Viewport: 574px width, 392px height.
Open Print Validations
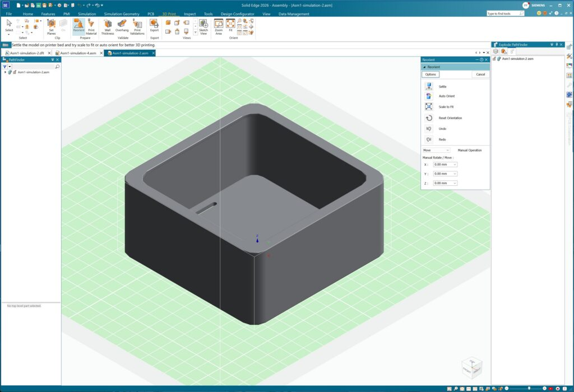pos(137,26)
